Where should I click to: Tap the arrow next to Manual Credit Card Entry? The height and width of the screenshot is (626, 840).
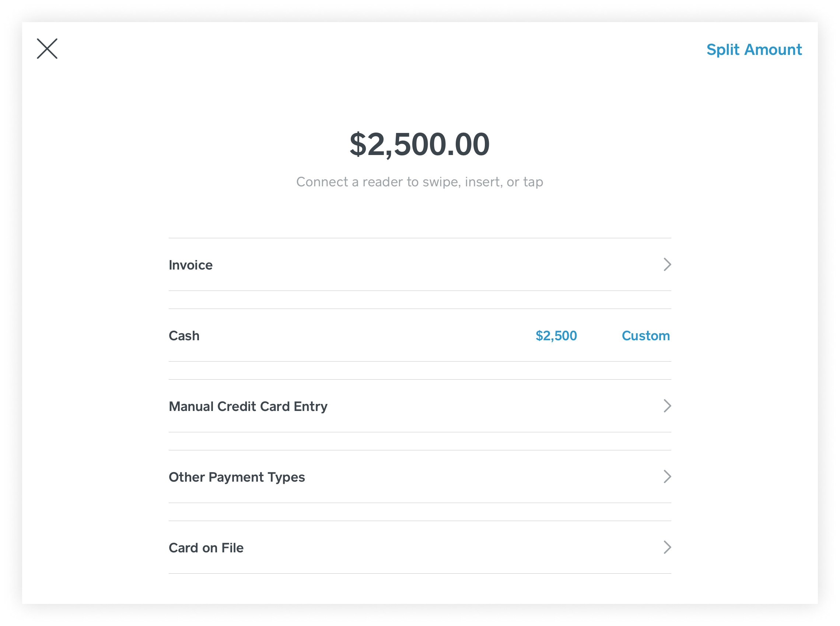[x=667, y=406]
